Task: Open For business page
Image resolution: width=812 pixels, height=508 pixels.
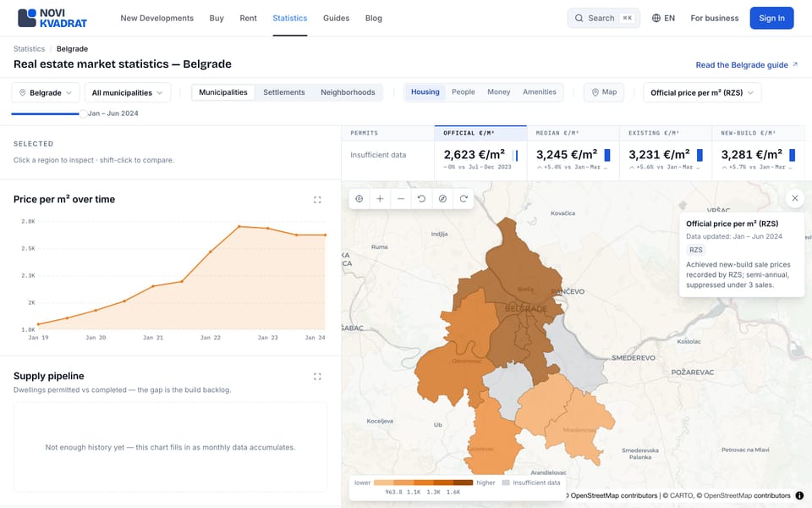Action: pos(715,18)
